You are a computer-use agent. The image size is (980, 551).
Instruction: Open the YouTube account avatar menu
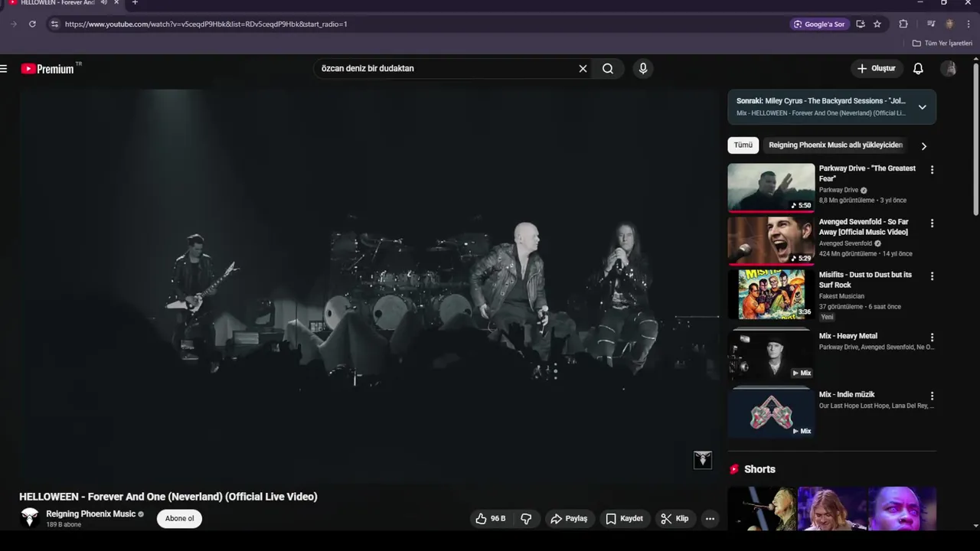coord(949,69)
